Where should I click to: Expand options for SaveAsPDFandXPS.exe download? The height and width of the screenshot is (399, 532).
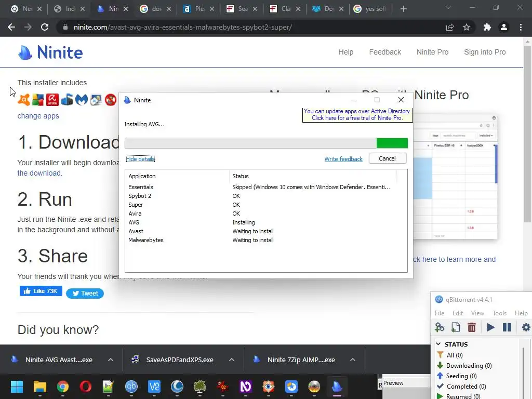232,360
